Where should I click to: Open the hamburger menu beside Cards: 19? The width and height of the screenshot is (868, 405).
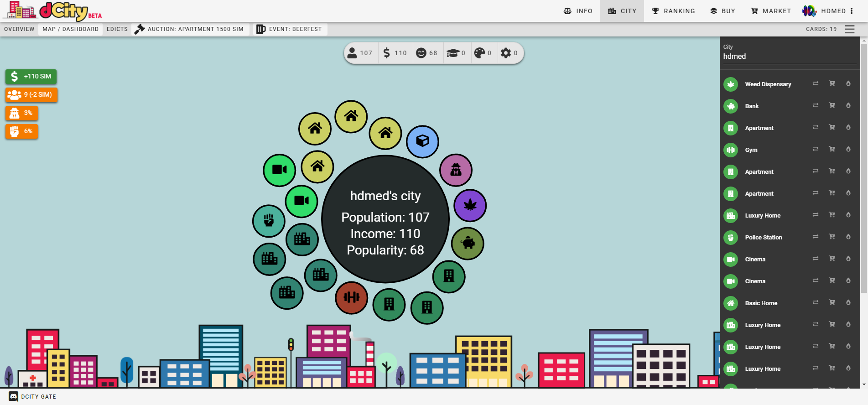[x=850, y=29]
